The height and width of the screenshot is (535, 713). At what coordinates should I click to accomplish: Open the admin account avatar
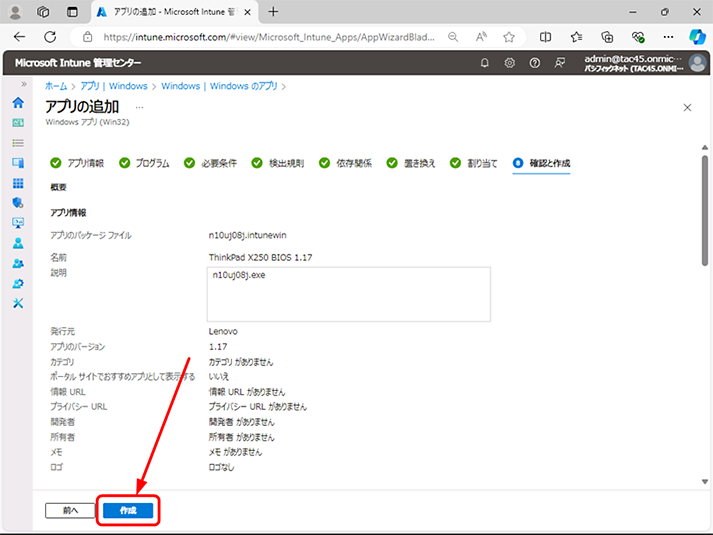pyautogui.click(x=697, y=63)
